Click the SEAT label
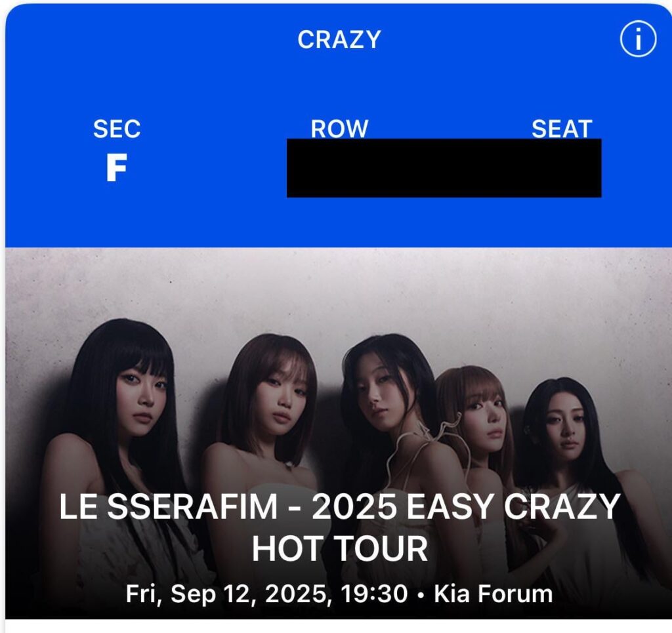672x633 pixels. [x=562, y=128]
